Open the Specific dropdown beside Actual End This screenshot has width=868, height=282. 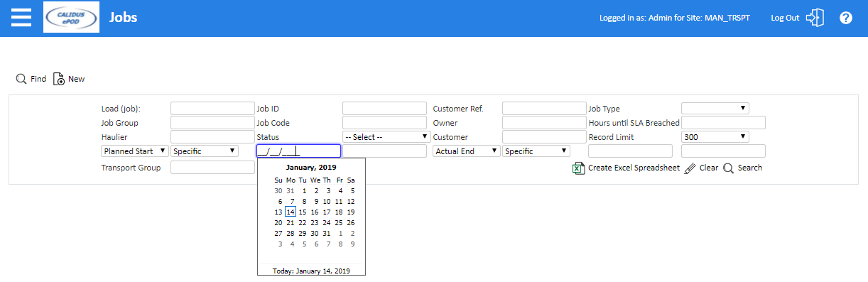tap(536, 151)
